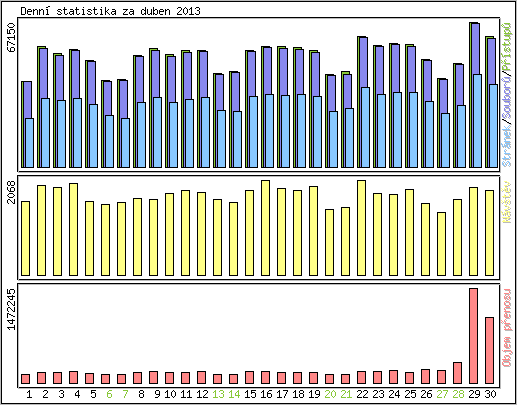Click the purple files bar for day 22
517x405 pixels.
(364, 62)
